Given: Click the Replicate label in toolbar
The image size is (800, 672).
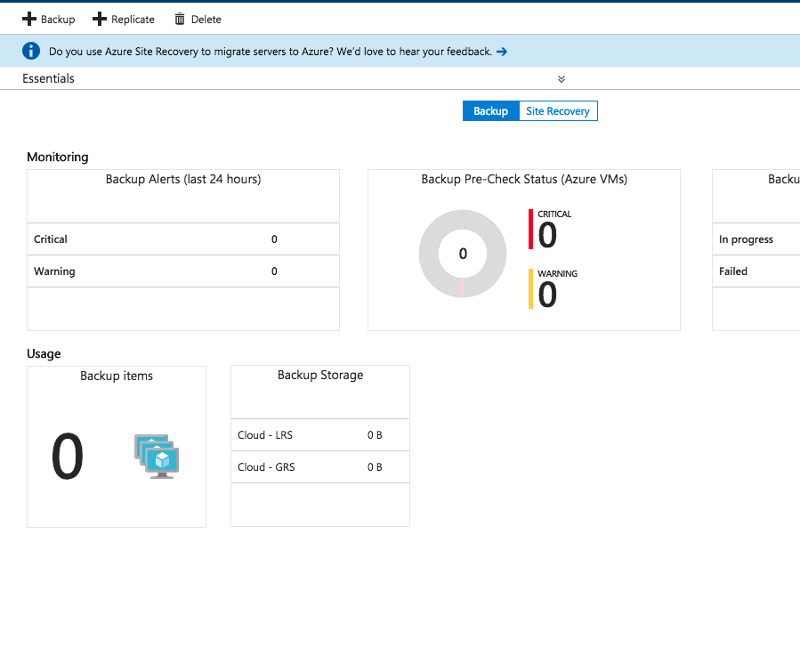Looking at the screenshot, I should click(133, 20).
